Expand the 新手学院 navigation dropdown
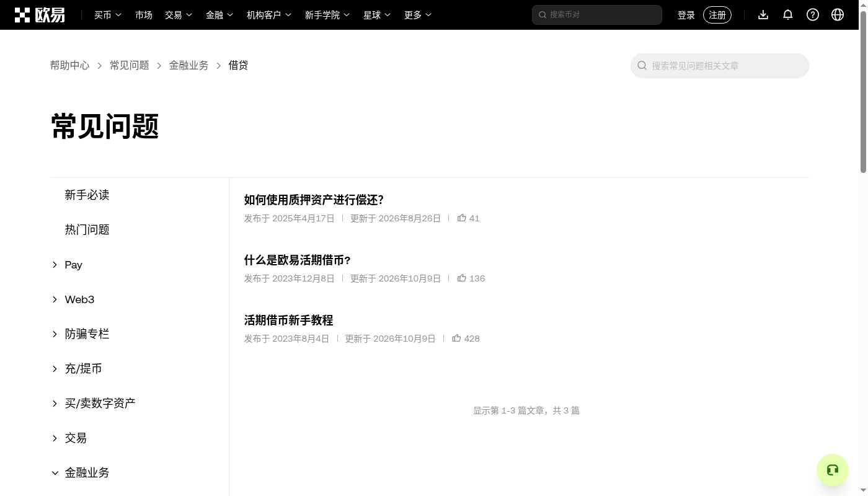The width and height of the screenshot is (868, 496). tap(327, 15)
